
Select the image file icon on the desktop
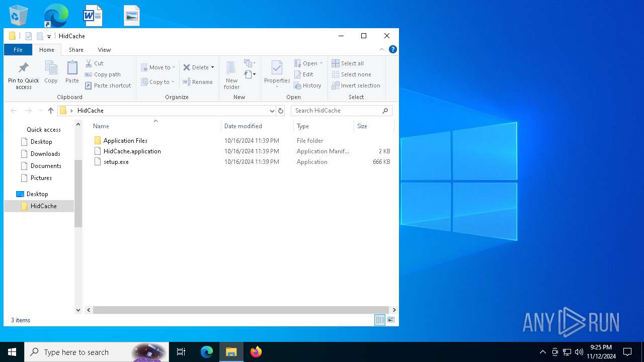(132, 16)
